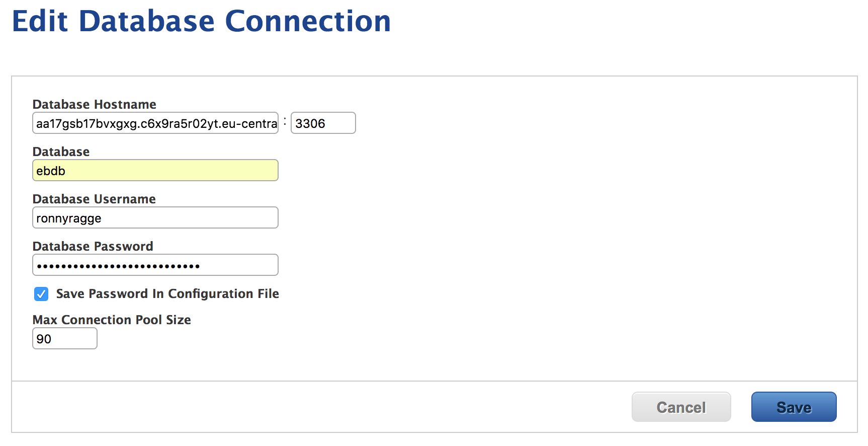Click the colon separator between hostname and port
Image resolution: width=868 pixels, height=446 pixels.
tap(285, 121)
